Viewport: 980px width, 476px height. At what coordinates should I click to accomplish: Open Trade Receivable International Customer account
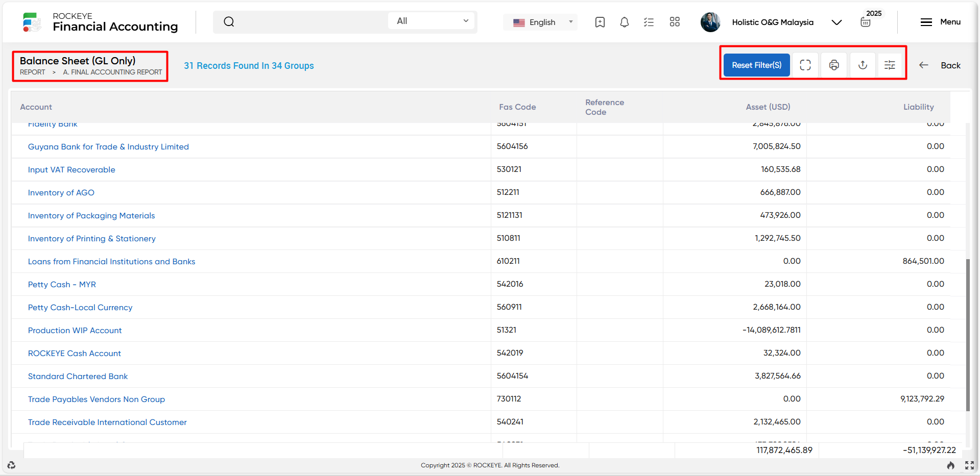(107, 422)
